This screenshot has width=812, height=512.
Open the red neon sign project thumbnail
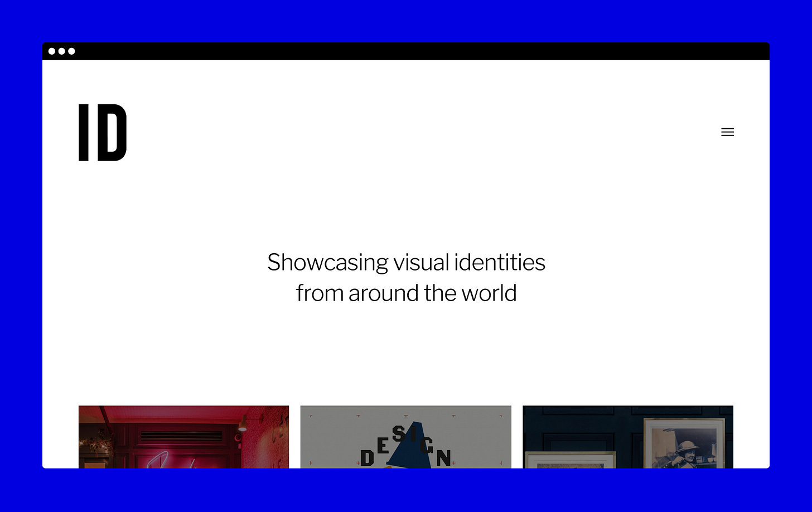tap(183, 437)
